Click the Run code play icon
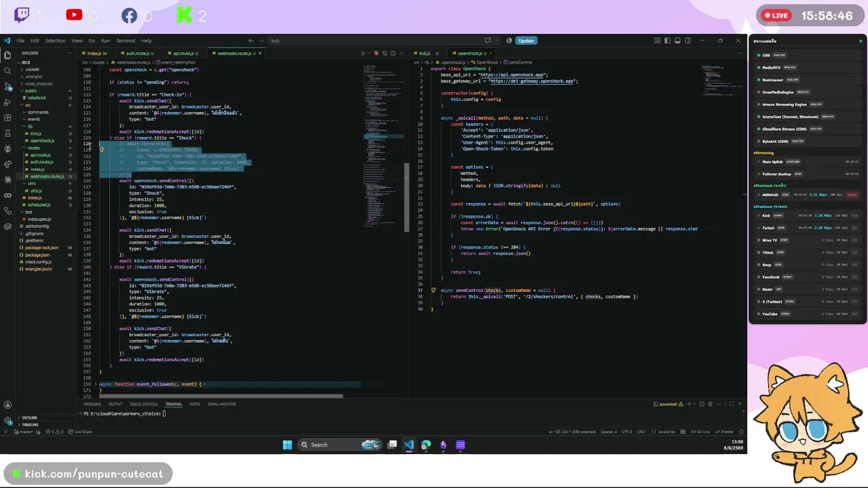This screenshot has height=488, width=868. click(363, 53)
